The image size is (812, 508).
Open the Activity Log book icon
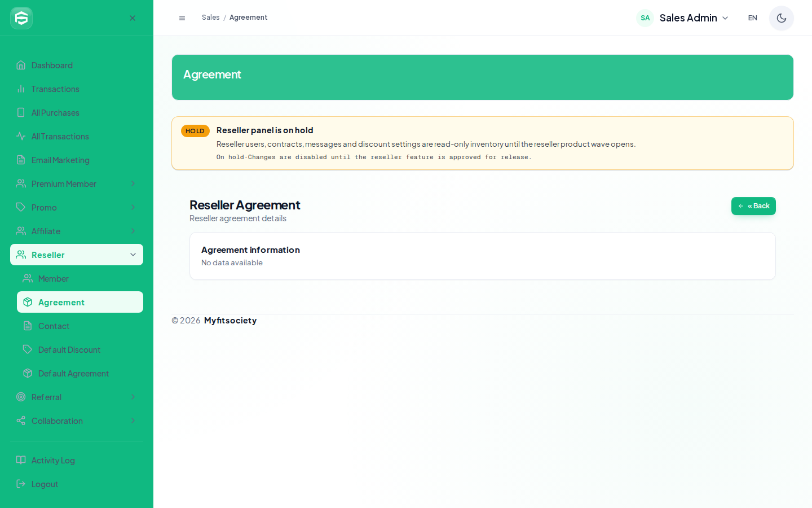pyautogui.click(x=21, y=460)
